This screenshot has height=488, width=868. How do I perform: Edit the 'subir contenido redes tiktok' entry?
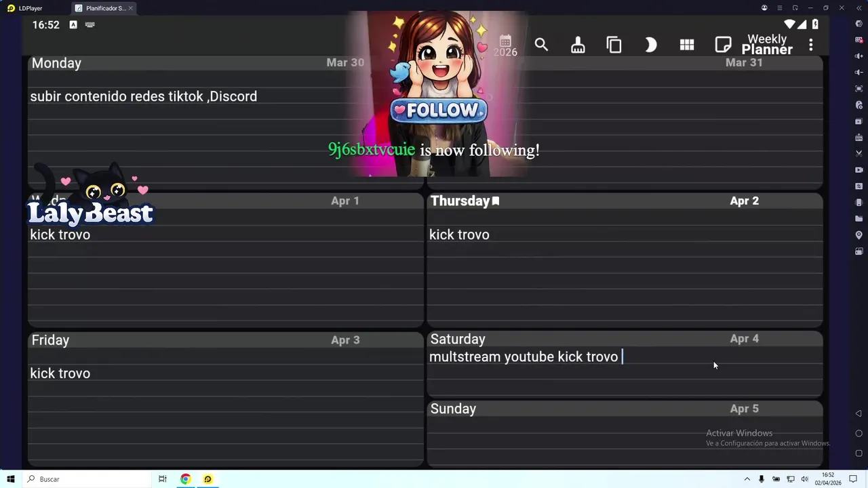tap(144, 96)
